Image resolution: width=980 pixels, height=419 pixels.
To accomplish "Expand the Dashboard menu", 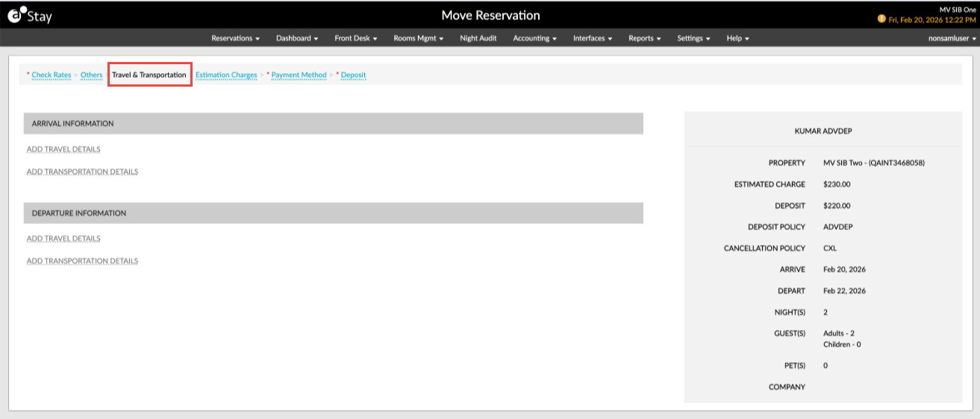I will (297, 38).
